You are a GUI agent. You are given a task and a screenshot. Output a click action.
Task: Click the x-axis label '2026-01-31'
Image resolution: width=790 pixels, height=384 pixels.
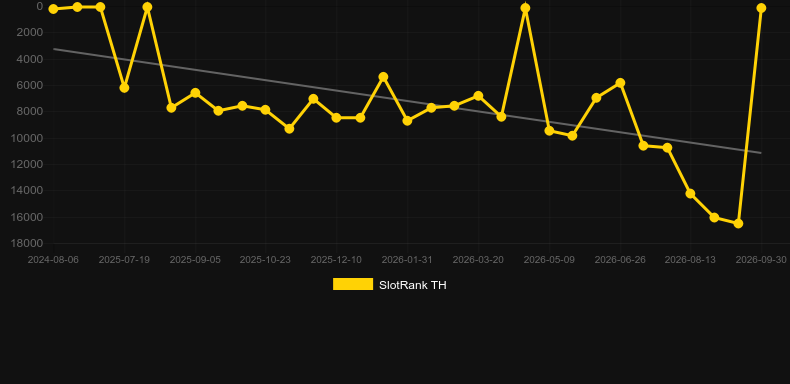pyautogui.click(x=407, y=260)
